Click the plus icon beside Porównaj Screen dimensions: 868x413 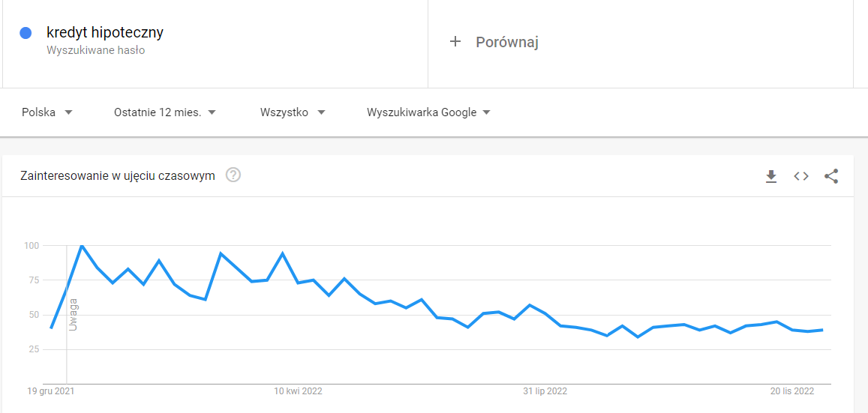point(455,42)
